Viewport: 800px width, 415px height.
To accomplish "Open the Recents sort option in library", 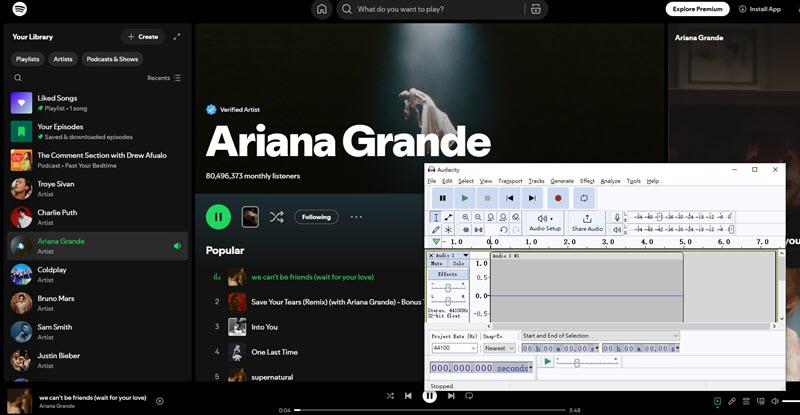I will click(164, 78).
